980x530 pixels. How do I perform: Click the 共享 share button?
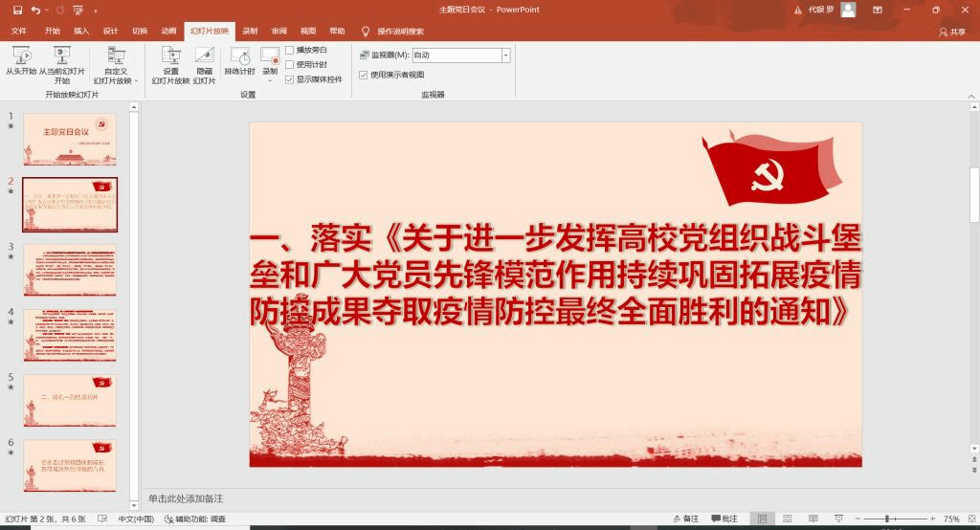pos(952,32)
